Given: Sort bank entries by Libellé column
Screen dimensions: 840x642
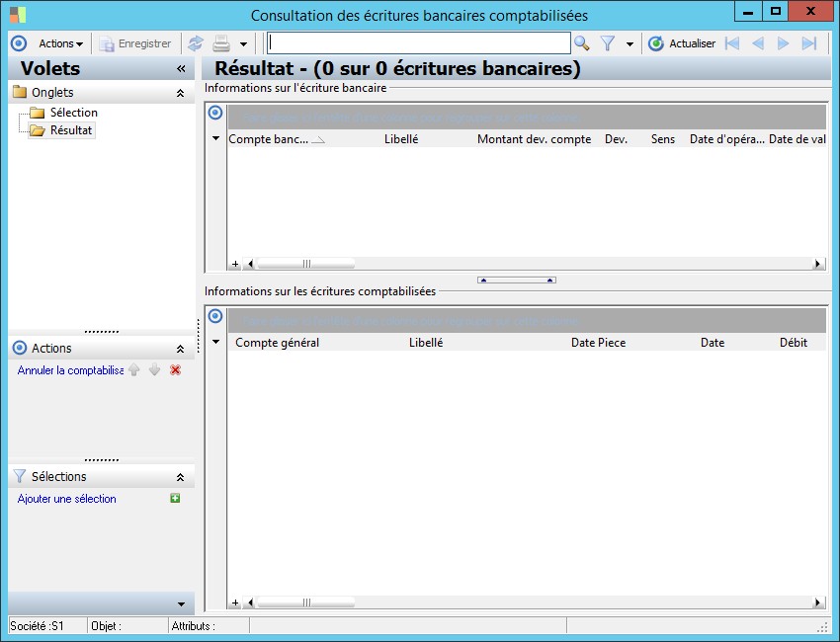Looking at the screenshot, I should [401, 139].
